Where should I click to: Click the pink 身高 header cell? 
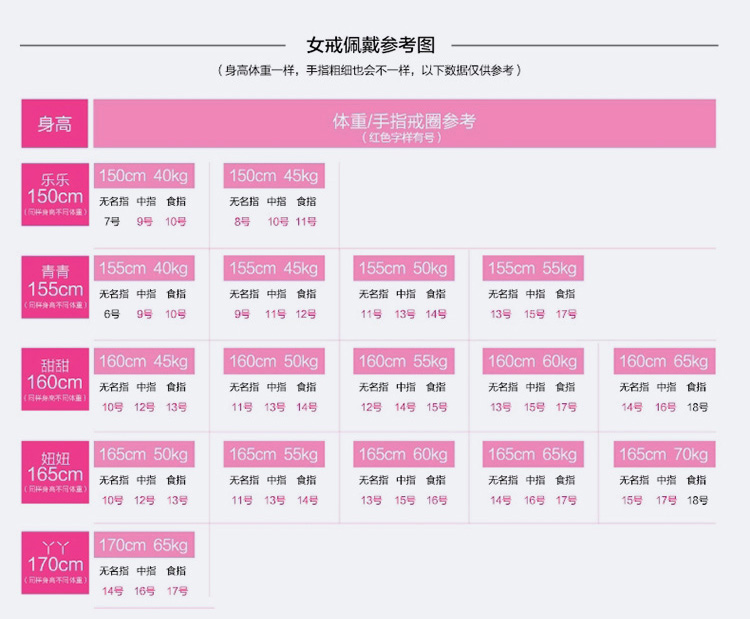[x=55, y=124]
